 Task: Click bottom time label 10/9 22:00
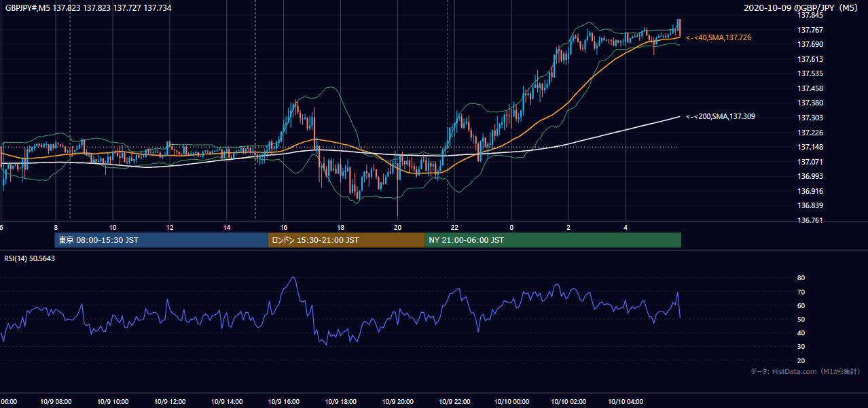(x=454, y=402)
